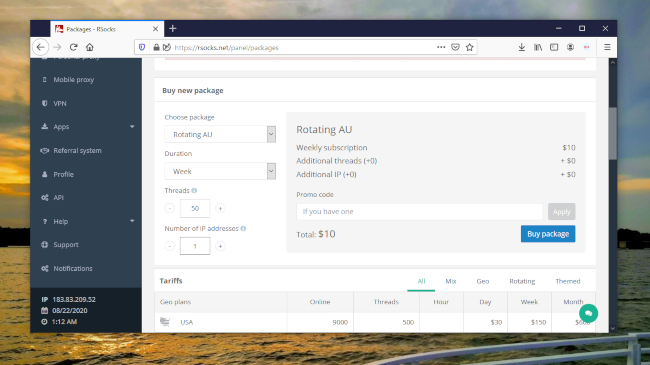Open Notifications in sidebar

coord(73,269)
